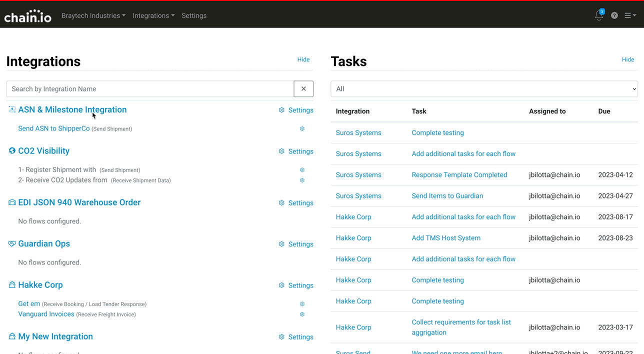Click gear icon beside Hakke Corp Settings

[281, 285]
